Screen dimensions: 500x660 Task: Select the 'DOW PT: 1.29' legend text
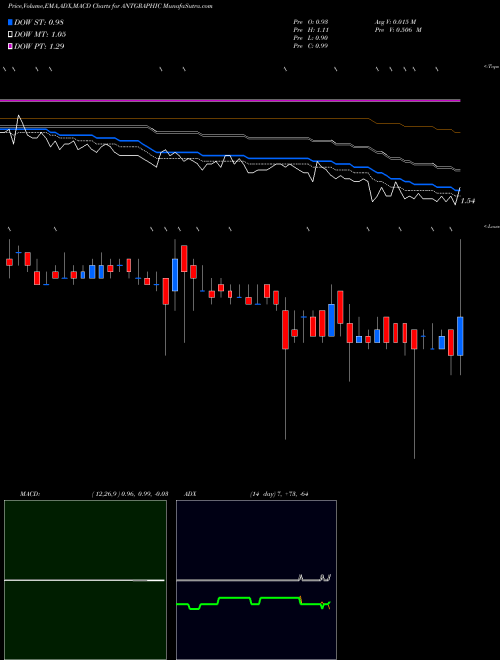(x=39, y=46)
